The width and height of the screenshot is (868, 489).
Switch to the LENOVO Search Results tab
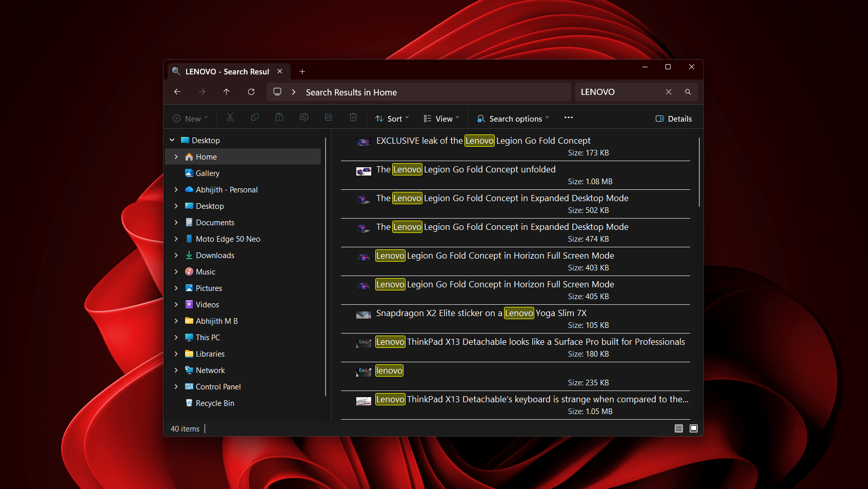tap(226, 71)
